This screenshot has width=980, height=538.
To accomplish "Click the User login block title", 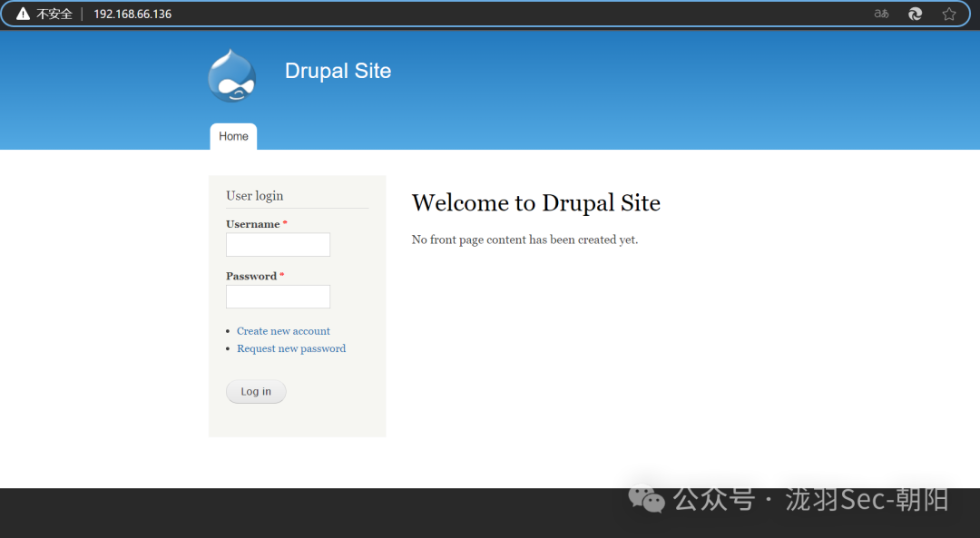I will pyautogui.click(x=255, y=196).
